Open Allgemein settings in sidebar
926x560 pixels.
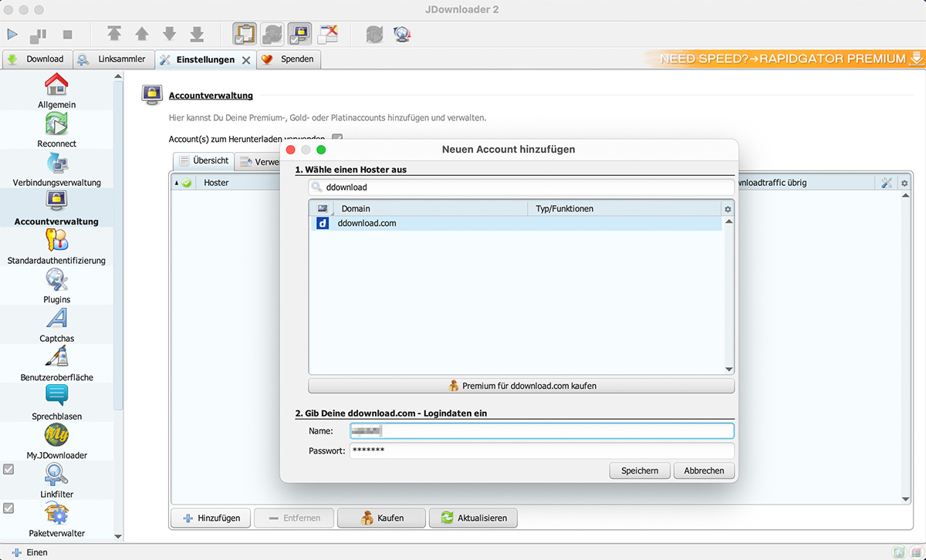pos(57,90)
